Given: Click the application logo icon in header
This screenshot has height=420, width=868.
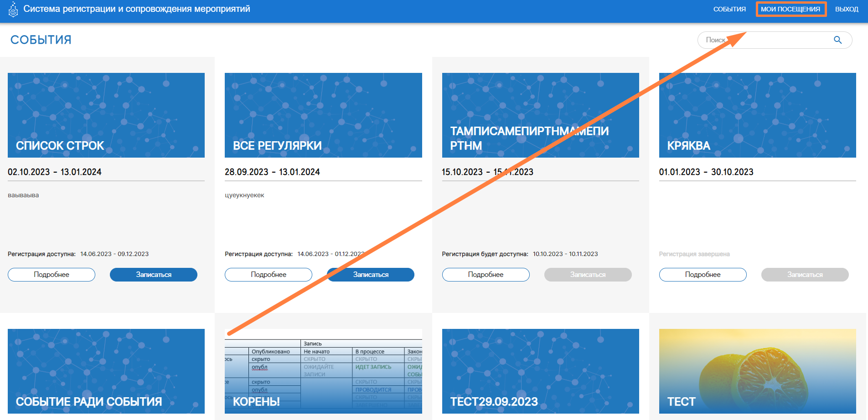Looking at the screenshot, I should point(13,10).
